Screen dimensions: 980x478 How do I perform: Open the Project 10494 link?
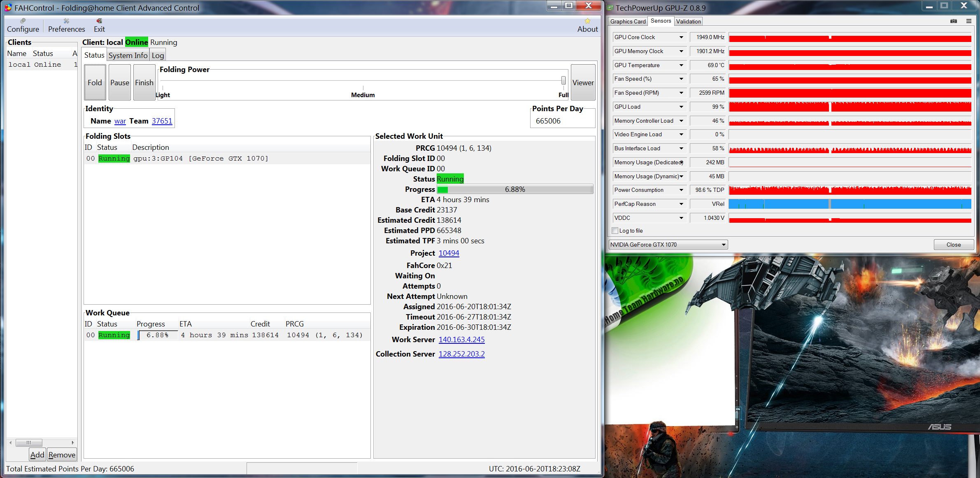(449, 253)
